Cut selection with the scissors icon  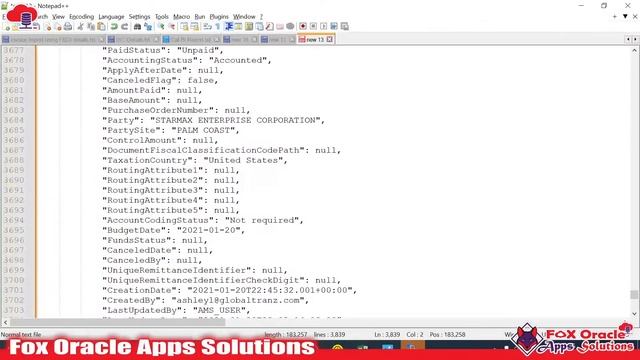pos(80,27)
